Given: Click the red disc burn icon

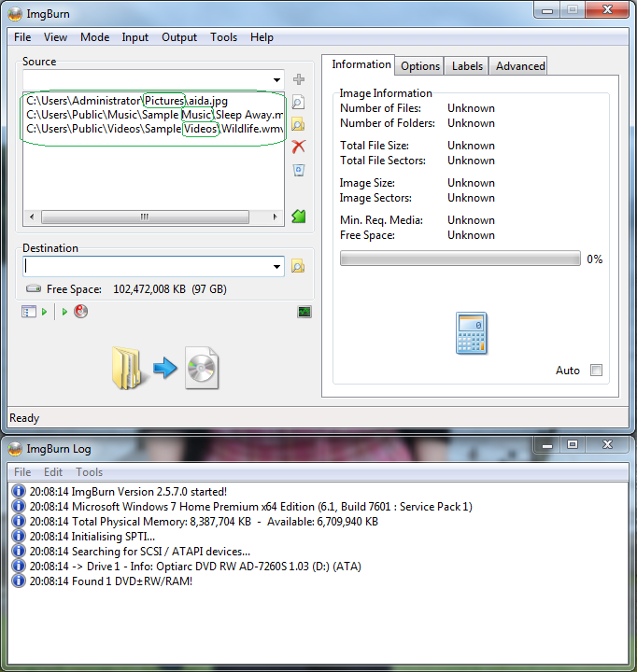Looking at the screenshot, I should 80,311.
